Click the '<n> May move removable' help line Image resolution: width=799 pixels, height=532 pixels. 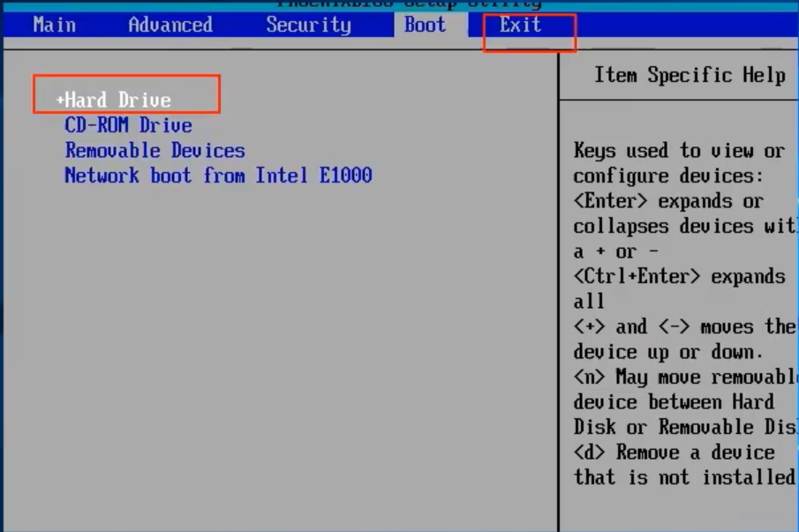[x=684, y=377]
